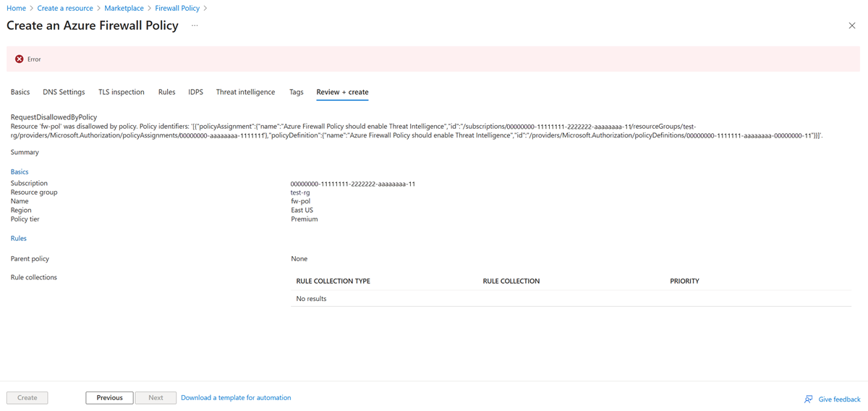Viewport: 868px width, 411px height.
Task: Click the subscription ID value
Action: pyautogui.click(x=353, y=184)
